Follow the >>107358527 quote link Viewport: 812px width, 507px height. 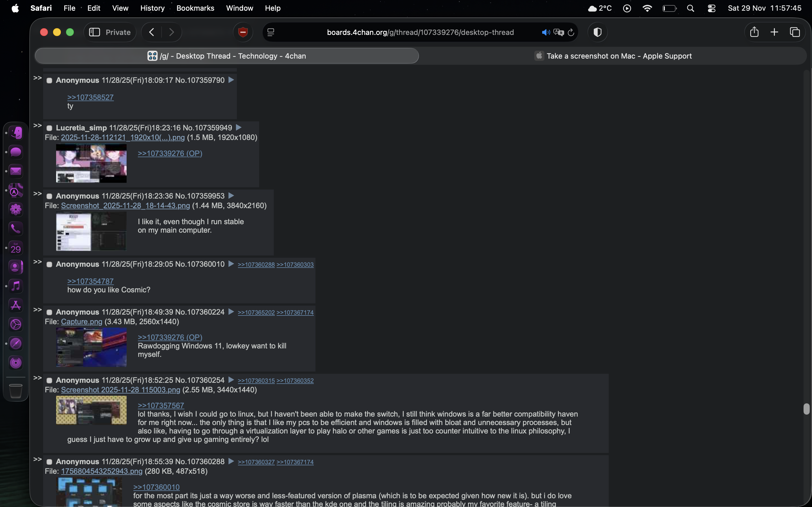point(90,97)
